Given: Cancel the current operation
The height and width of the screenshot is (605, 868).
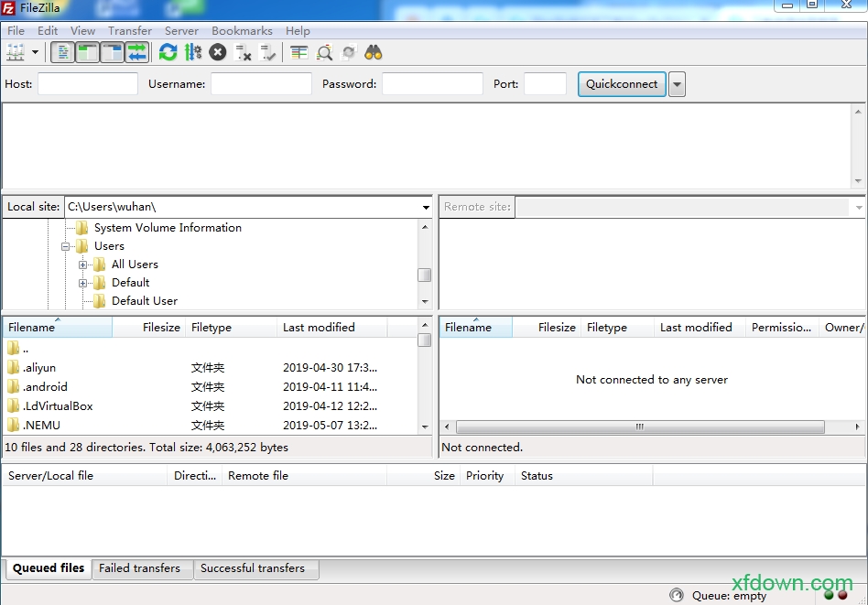Looking at the screenshot, I should [217, 52].
